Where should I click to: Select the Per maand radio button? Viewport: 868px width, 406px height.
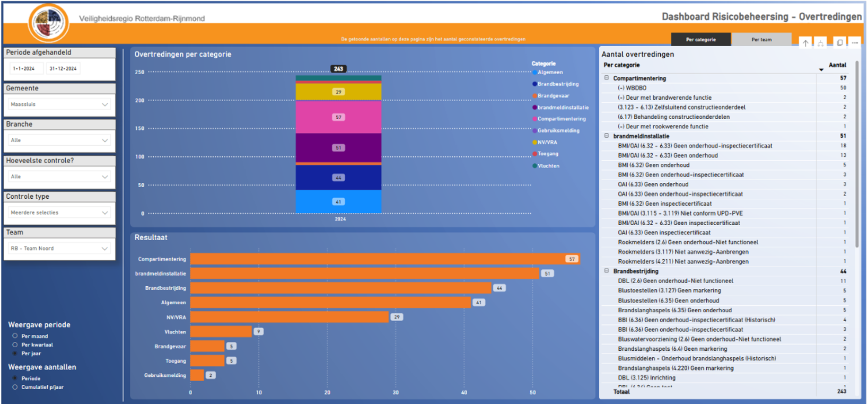pos(15,336)
